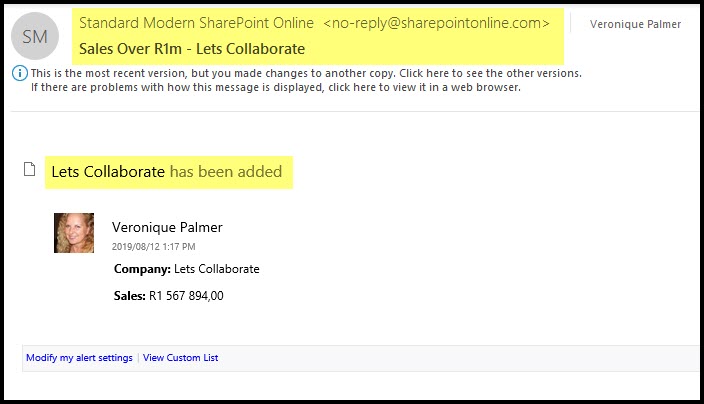This screenshot has width=704, height=404.
Task: Click the 'has been added' text
Action: tap(226, 171)
